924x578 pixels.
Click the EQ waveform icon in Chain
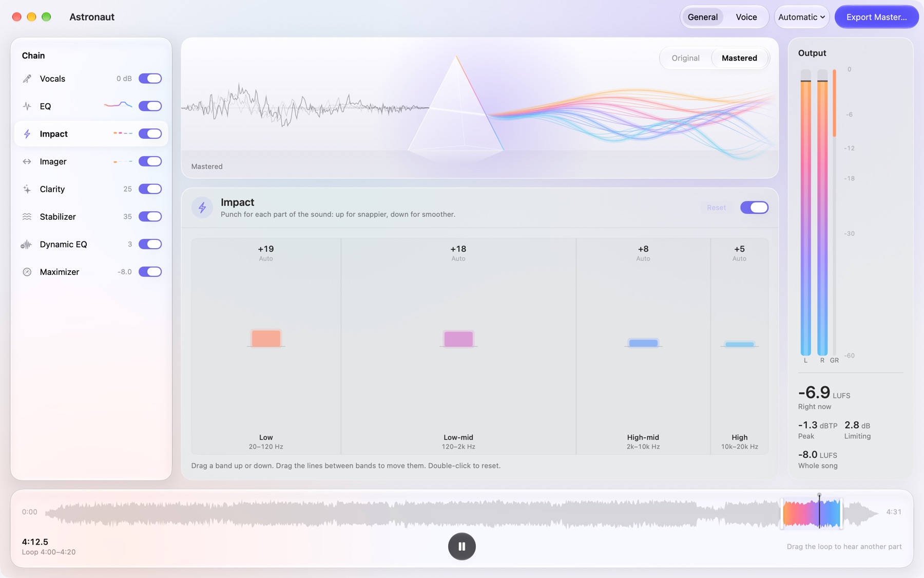click(27, 106)
